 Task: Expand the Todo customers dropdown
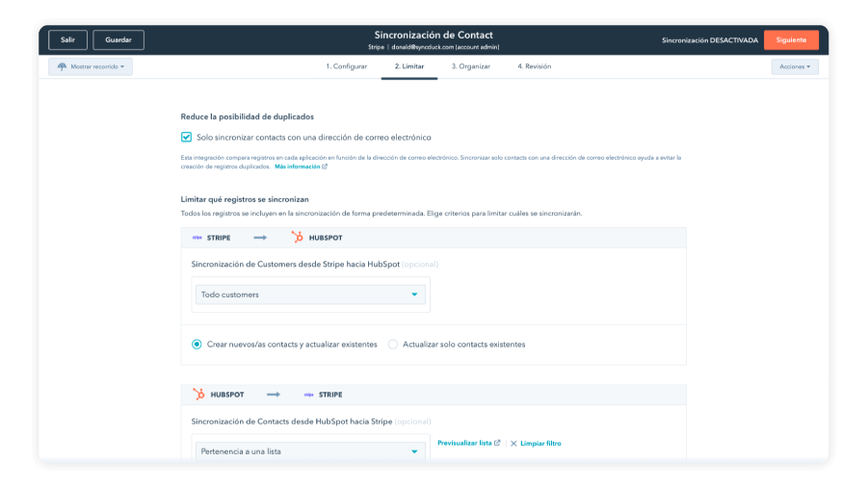coord(310,295)
